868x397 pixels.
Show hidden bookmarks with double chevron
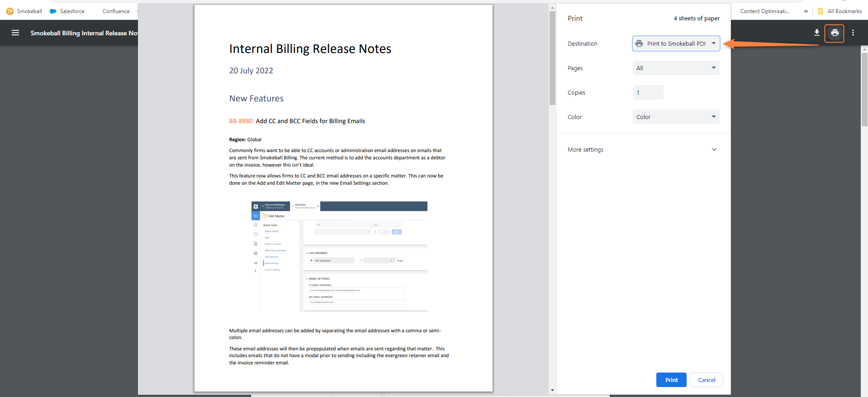pyautogui.click(x=806, y=11)
